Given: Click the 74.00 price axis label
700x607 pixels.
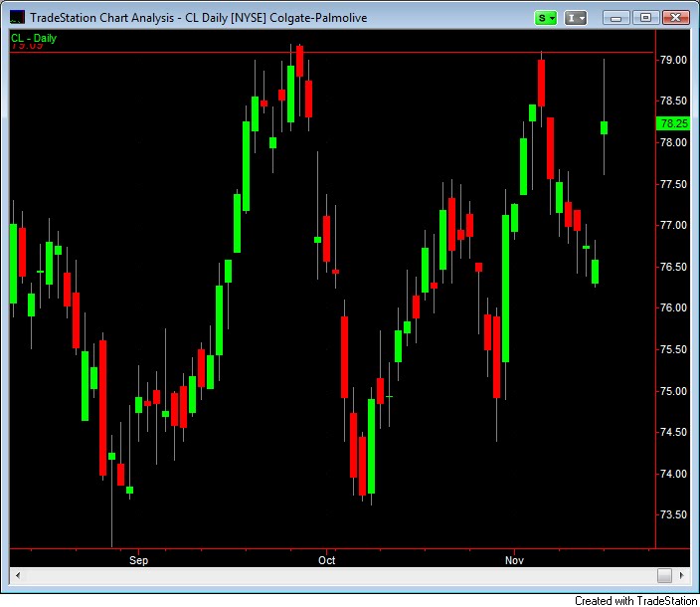Looking at the screenshot, I should pyautogui.click(x=674, y=474).
